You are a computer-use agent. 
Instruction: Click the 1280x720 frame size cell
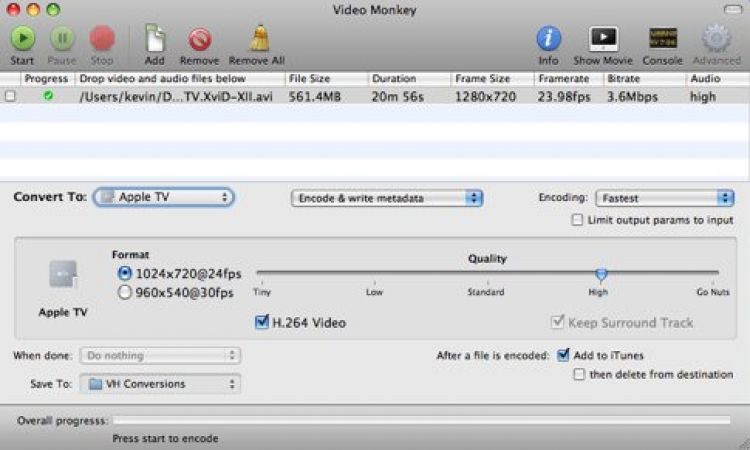pos(485,97)
